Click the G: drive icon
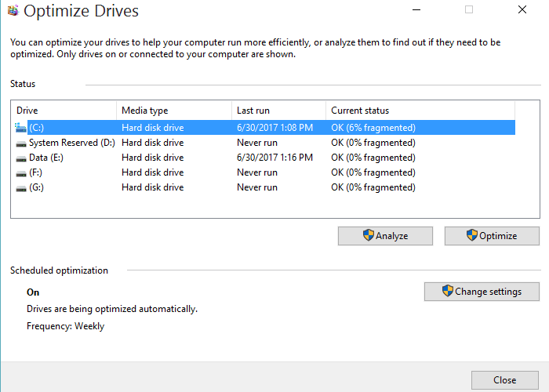Viewport: 549px width, 392px height. click(21, 188)
